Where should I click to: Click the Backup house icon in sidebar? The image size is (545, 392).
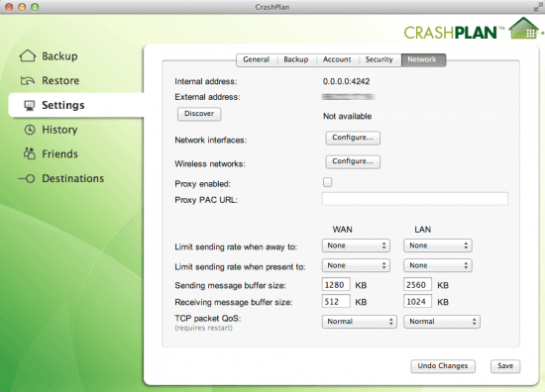tap(28, 55)
